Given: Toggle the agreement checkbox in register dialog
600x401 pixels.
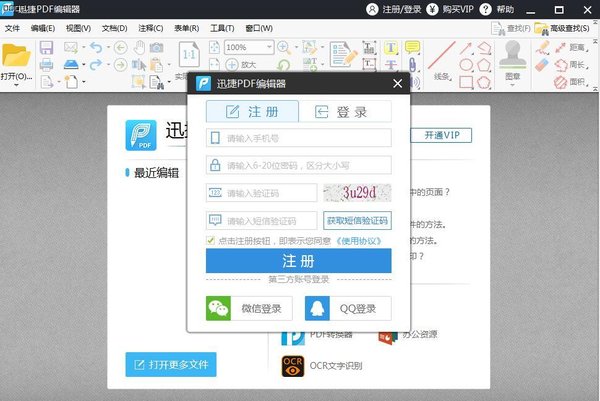Looking at the screenshot, I should [x=210, y=240].
